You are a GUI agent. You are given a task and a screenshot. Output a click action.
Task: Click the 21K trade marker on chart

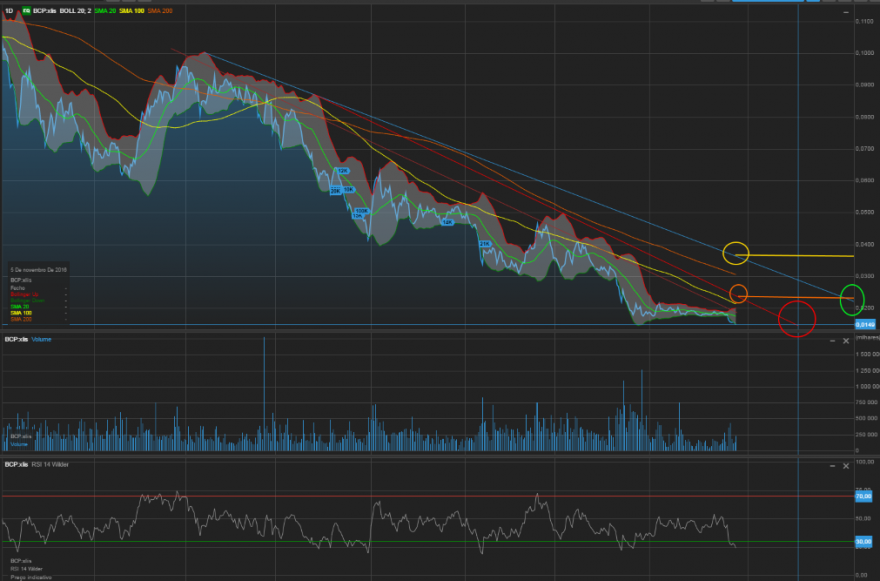485,244
